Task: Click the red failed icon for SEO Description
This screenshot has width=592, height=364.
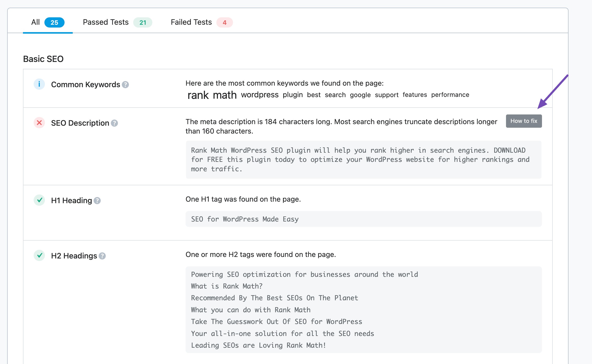Action: point(39,123)
